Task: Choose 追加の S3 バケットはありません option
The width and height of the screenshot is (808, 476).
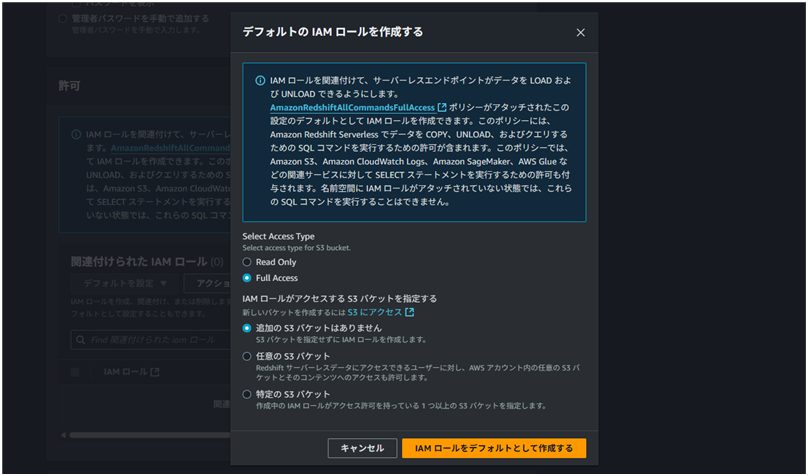Action: [x=247, y=328]
